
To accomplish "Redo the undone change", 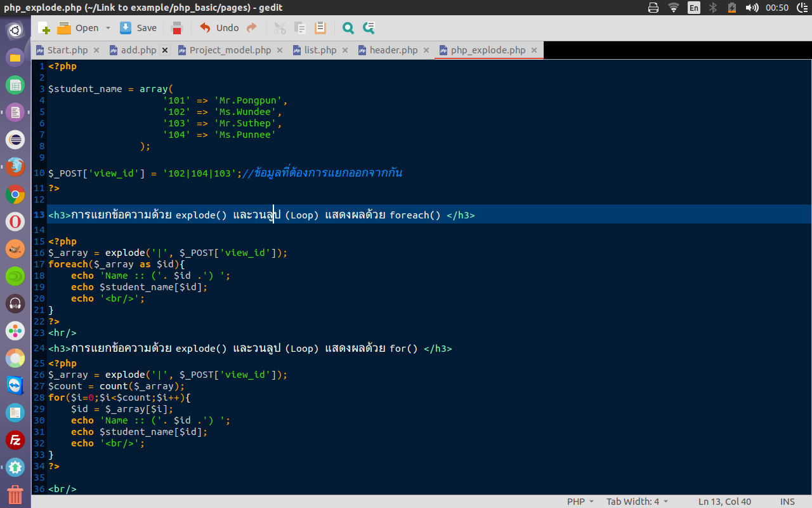I will (252, 27).
